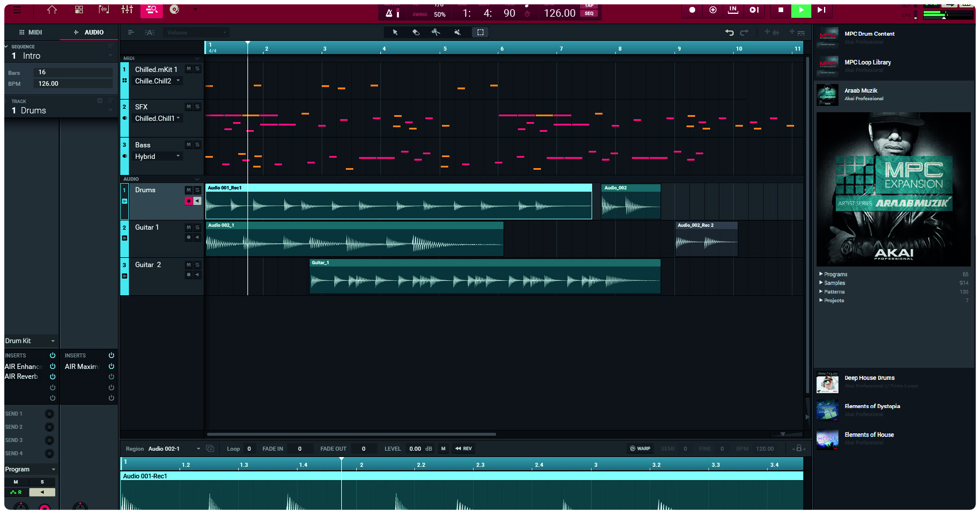Click the undo arrow
The width and height of the screenshot is (980, 514).
730,32
